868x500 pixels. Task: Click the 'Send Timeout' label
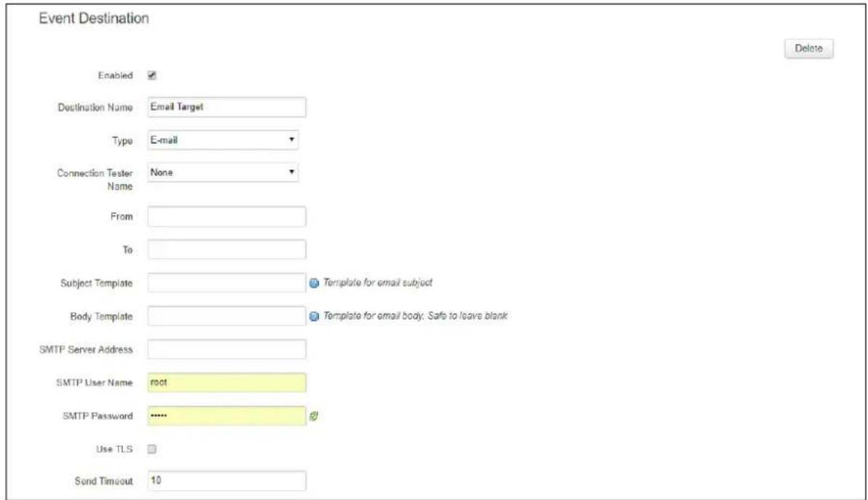point(104,481)
